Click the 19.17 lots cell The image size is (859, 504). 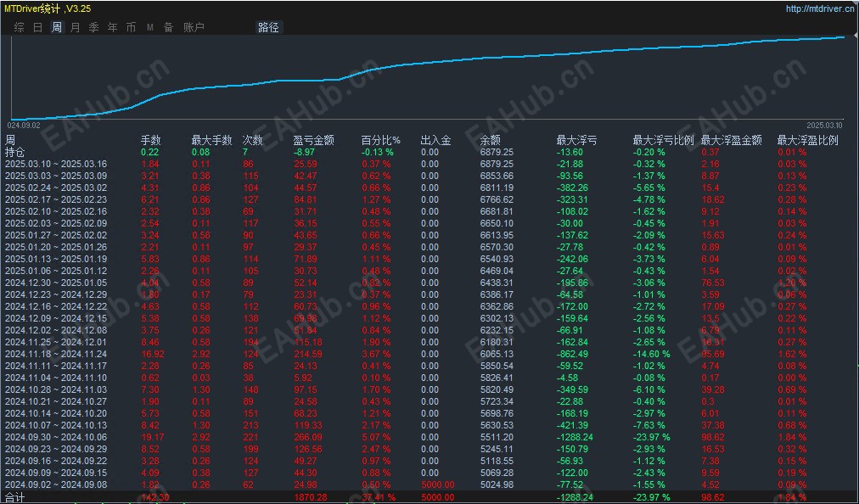pyautogui.click(x=152, y=437)
